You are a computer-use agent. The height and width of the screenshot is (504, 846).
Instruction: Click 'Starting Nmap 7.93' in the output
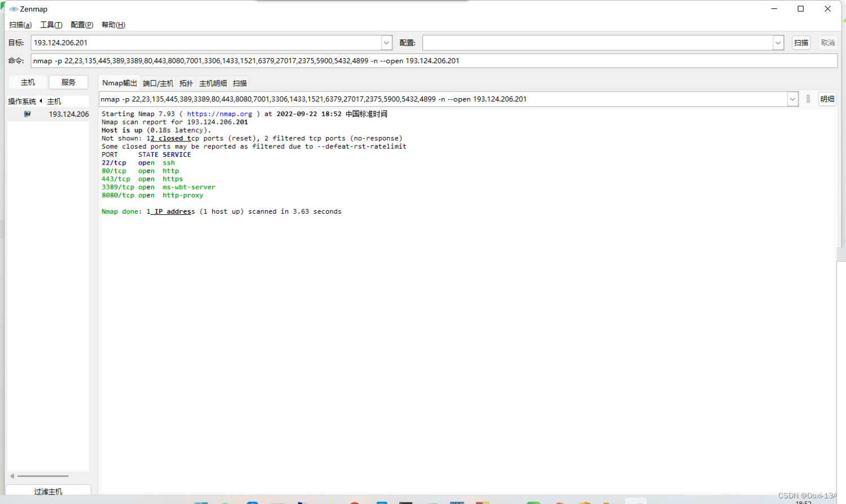(138, 114)
